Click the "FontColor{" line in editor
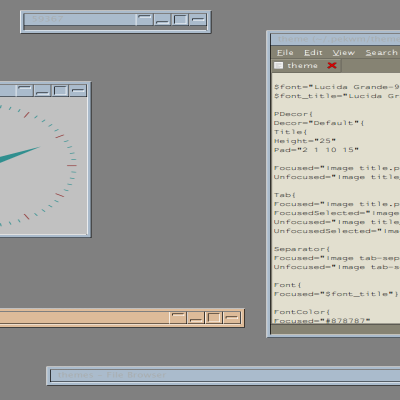The image size is (400, 400). 302,312
